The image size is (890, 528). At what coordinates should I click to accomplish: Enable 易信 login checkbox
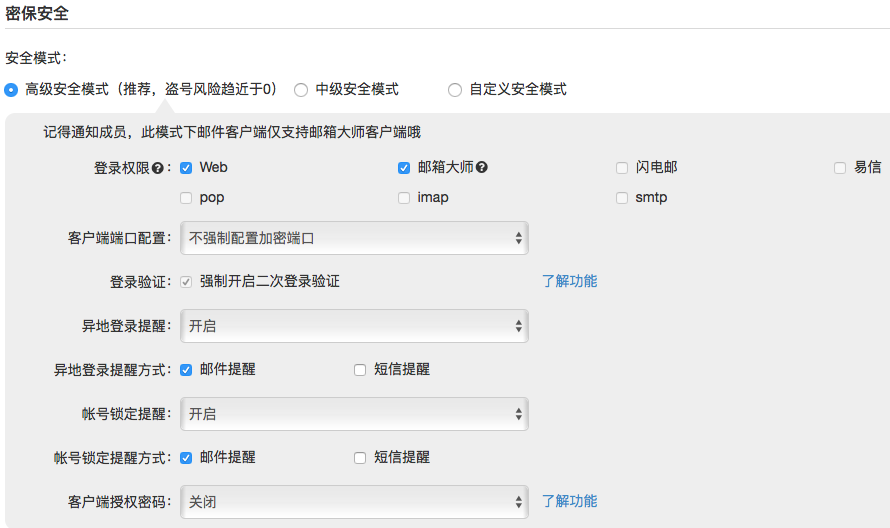840,168
